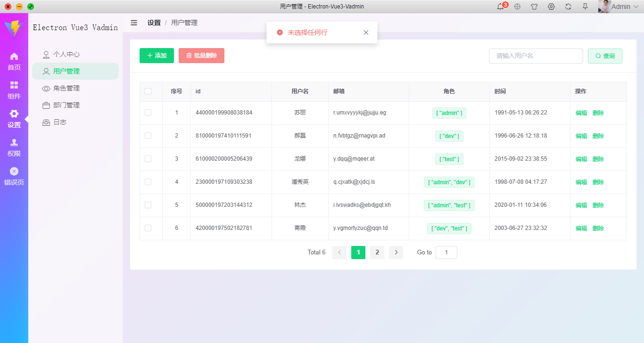This screenshot has height=343, width=644.
Task: Click the pin icon in title bar
Action: (x=585, y=7)
